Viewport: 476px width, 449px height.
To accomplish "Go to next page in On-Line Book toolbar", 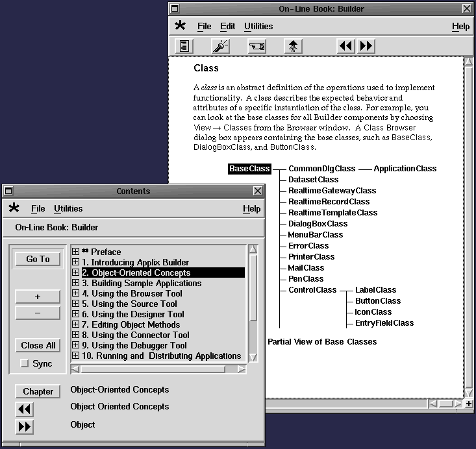I will pyautogui.click(x=366, y=46).
